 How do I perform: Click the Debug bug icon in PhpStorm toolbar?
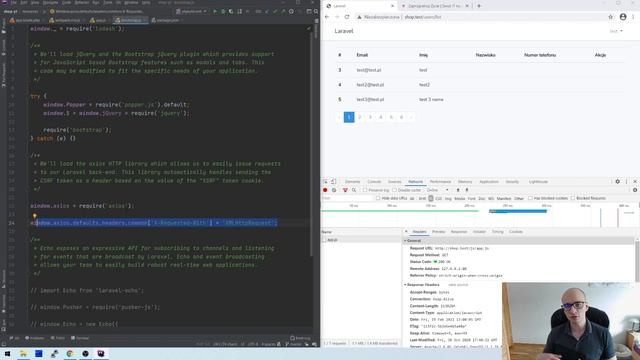pyautogui.click(x=223, y=11)
